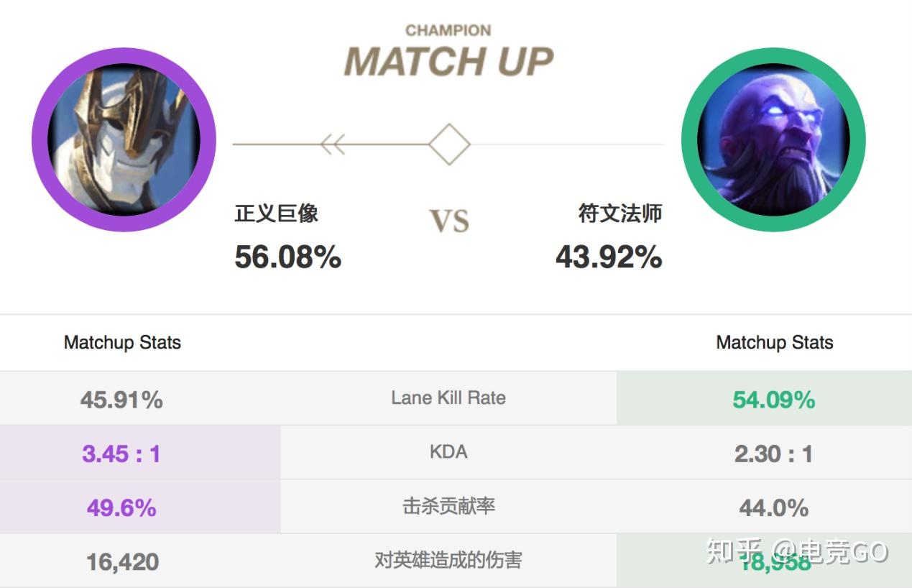
Task: Expand the KDA stat row
Action: coord(448,452)
